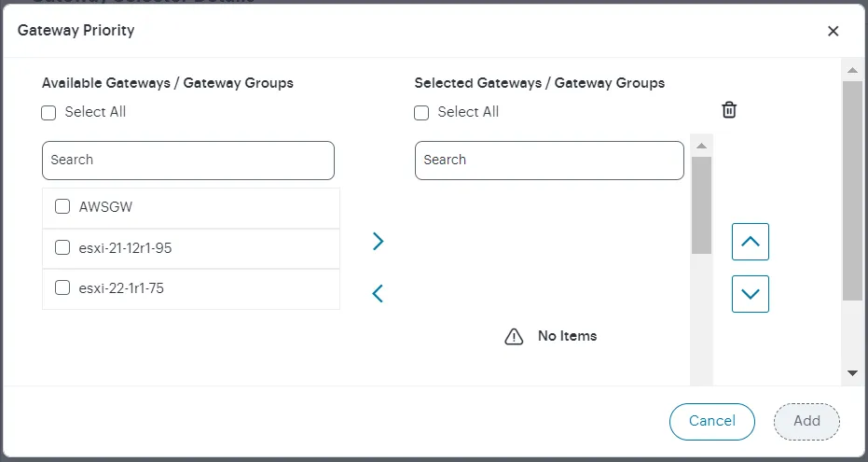Click the selected list scroll-up arrow
This screenshot has width=868, height=462.
701,146
